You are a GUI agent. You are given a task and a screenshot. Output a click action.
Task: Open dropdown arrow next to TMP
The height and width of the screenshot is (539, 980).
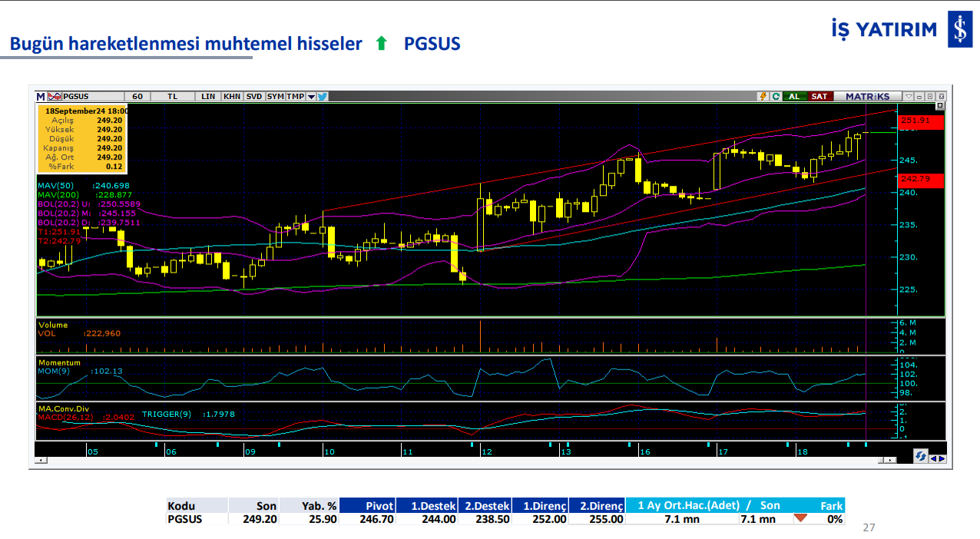point(311,97)
